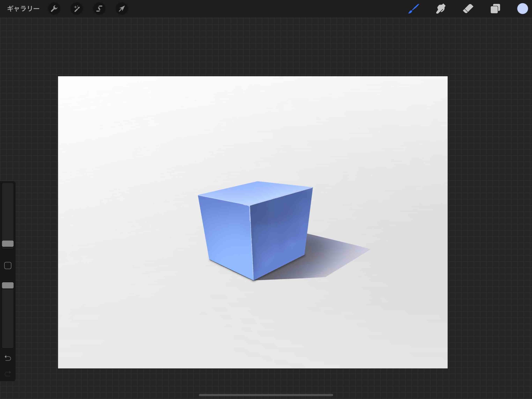Reopen current brush settings via brush icon
Image resolution: width=532 pixels, height=399 pixels.
tap(413, 9)
